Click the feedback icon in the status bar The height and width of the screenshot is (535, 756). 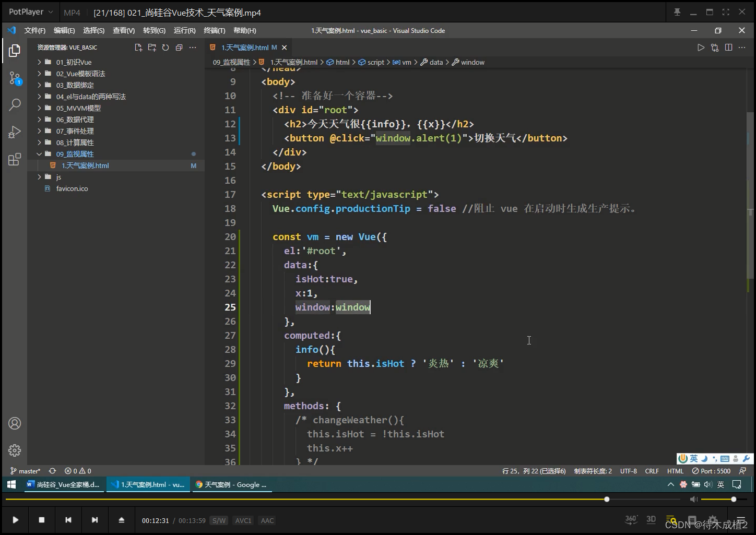(742, 471)
